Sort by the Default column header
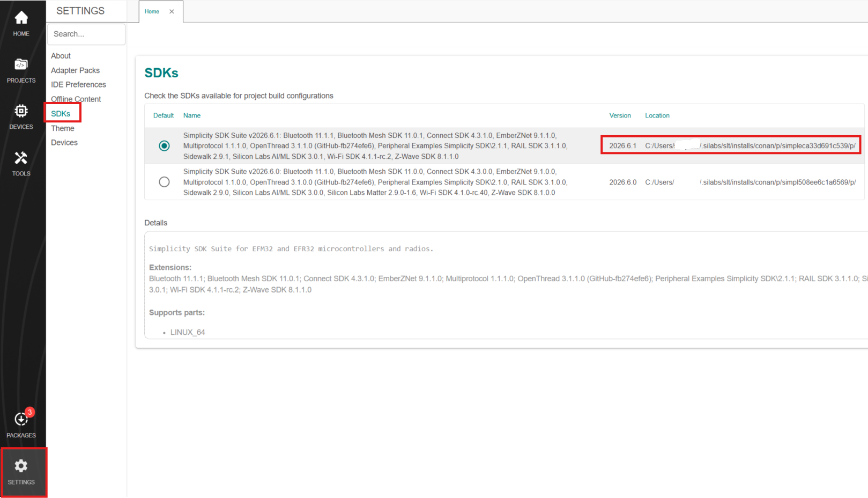 [164, 115]
